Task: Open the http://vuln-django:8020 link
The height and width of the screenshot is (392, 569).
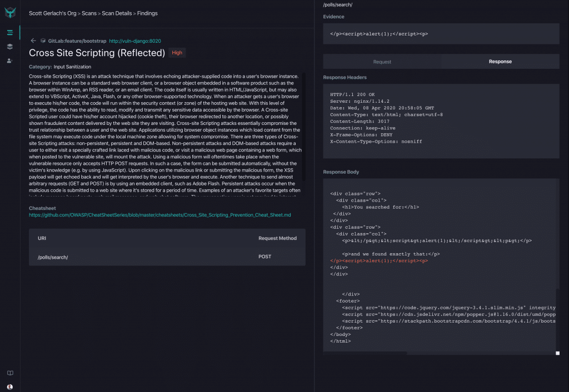Action: click(135, 41)
